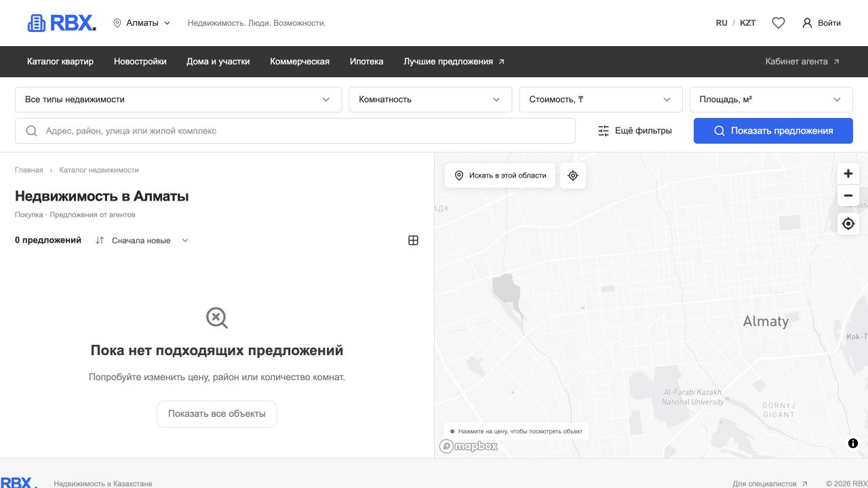Click the RBX logo in header
The height and width of the screenshot is (488, 868).
pos(62,23)
